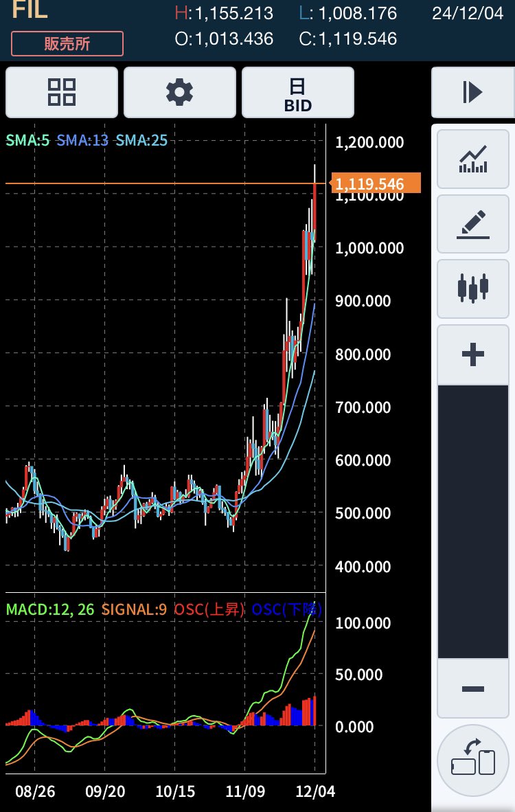
Task: Open the four-square chart layout grid
Action: click(x=62, y=92)
